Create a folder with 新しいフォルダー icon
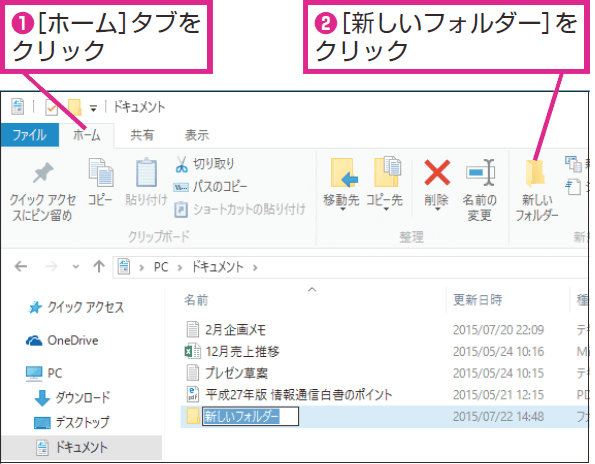This screenshot has height=464, width=595. click(x=535, y=173)
